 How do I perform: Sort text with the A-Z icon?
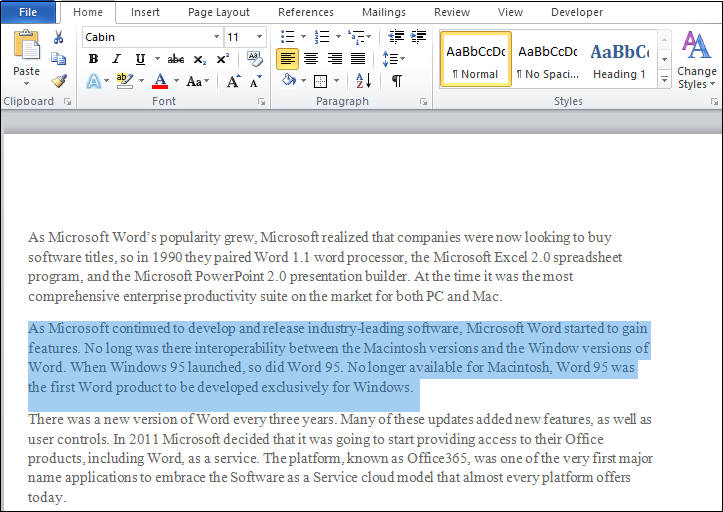coord(363,81)
